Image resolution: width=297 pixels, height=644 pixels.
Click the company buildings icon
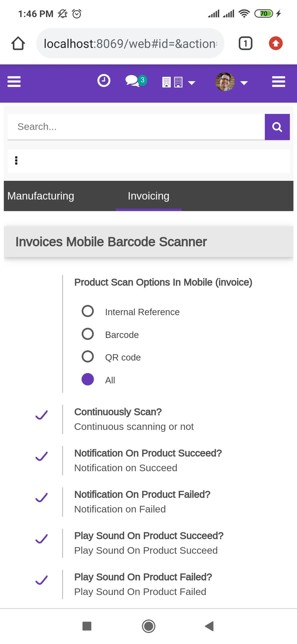pyautogui.click(x=172, y=82)
